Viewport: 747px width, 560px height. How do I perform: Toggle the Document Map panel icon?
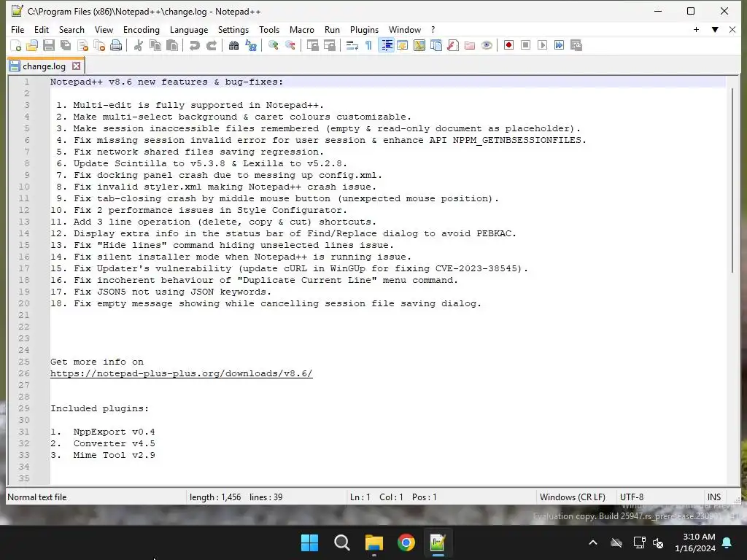point(419,46)
